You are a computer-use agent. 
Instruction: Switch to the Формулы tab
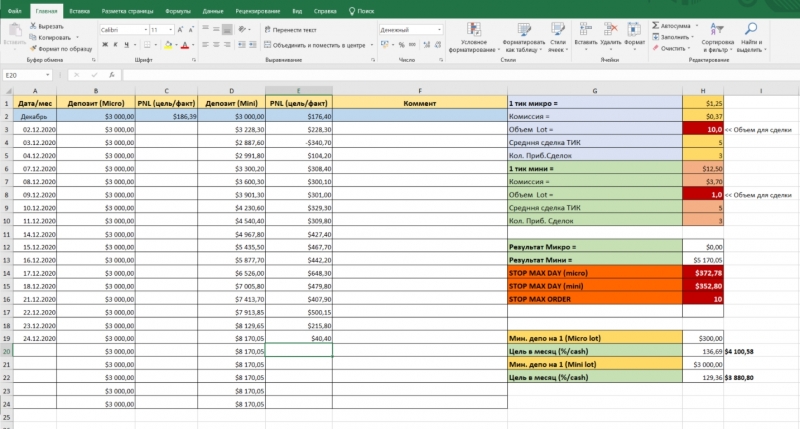point(177,10)
